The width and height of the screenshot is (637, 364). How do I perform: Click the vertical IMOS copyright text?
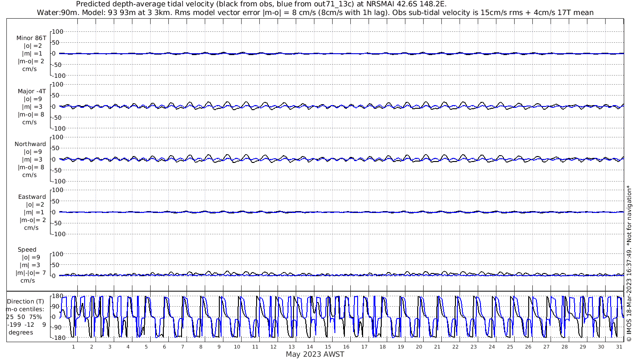point(629,263)
